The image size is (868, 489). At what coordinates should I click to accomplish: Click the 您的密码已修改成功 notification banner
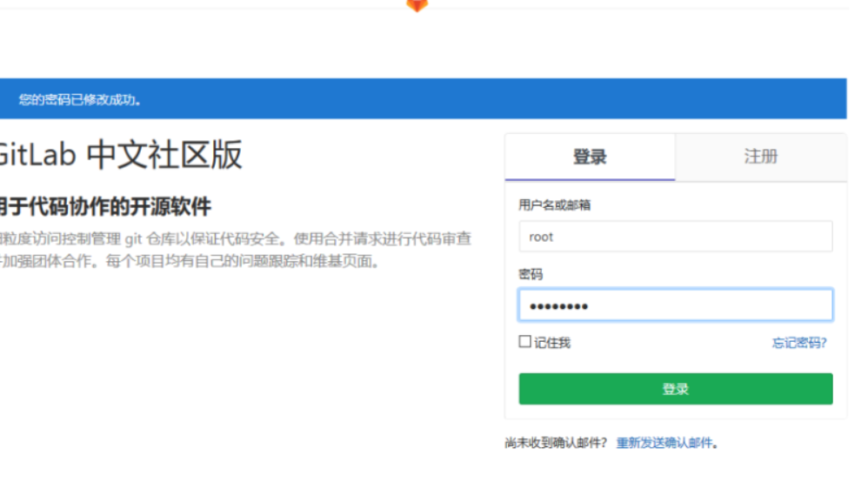pos(423,98)
